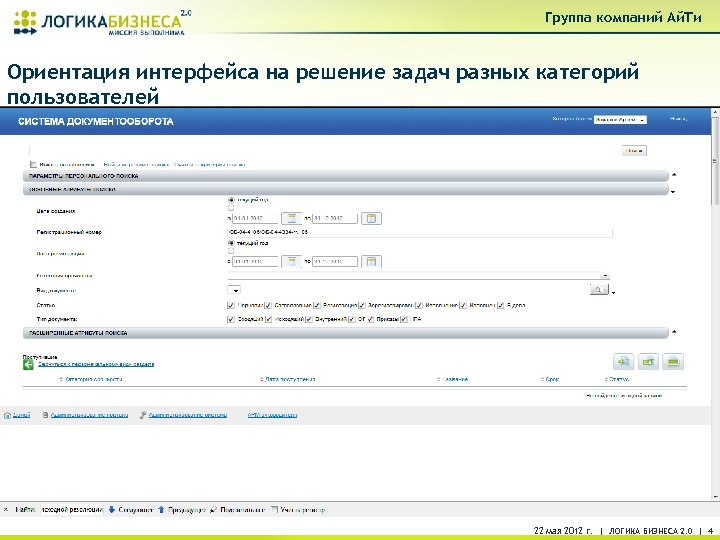Uncheck the Приказы document type checkbox
The height and width of the screenshot is (540, 720).
[371, 319]
